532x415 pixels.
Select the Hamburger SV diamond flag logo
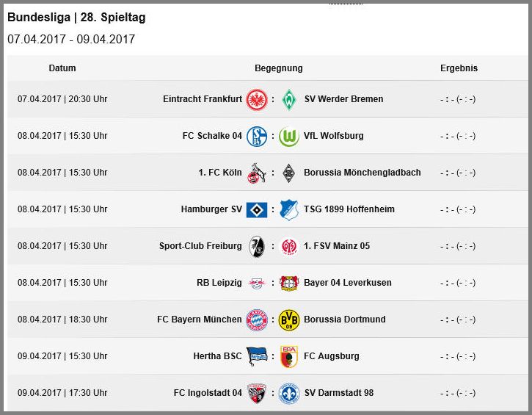coord(257,210)
